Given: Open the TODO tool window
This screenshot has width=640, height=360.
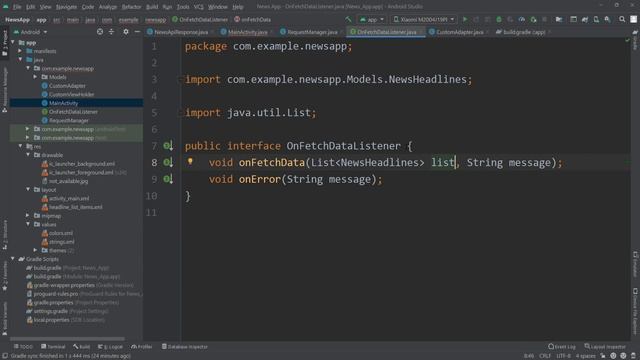Looking at the screenshot, I should [23, 347].
